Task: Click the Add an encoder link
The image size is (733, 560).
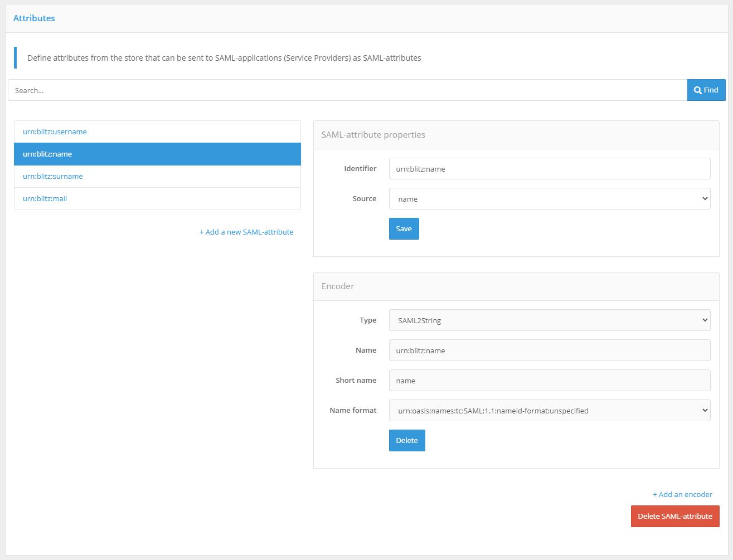Action: coord(682,495)
